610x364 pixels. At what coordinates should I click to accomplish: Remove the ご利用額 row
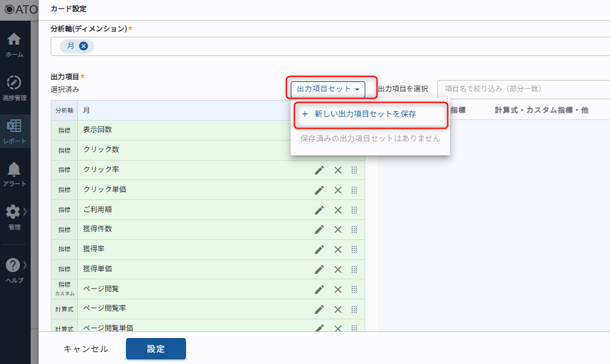(x=338, y=210)
